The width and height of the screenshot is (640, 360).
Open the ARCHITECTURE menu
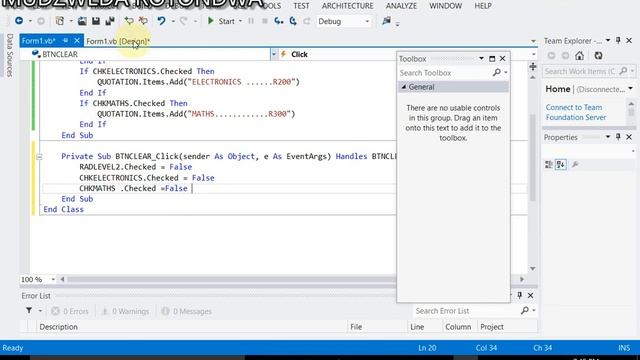point(347,6)
